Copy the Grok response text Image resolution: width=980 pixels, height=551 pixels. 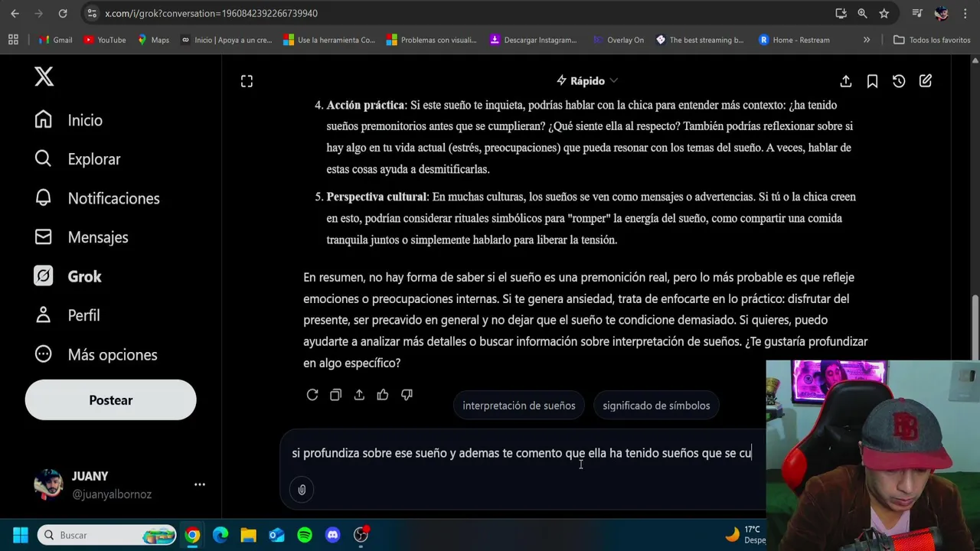[x=335, y=395]
